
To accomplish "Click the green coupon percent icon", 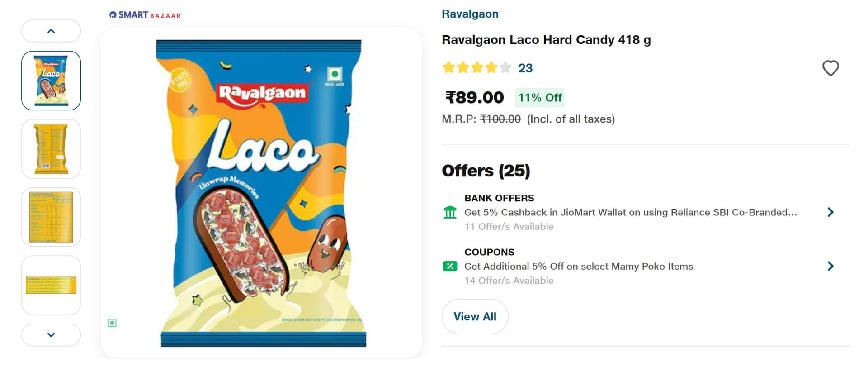I will coord(450,266).
